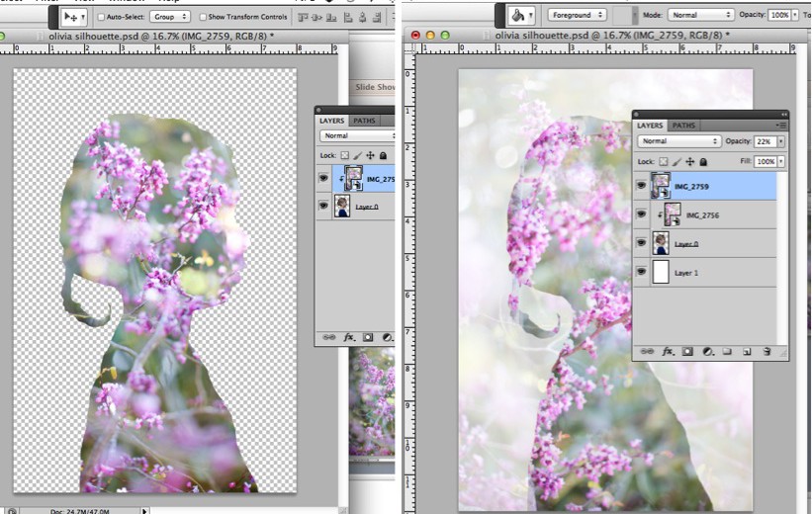Toggle lock all padlock in right panel
Image resolution: width=812 pixels, height=514 pixels.
tap(703, 161)
